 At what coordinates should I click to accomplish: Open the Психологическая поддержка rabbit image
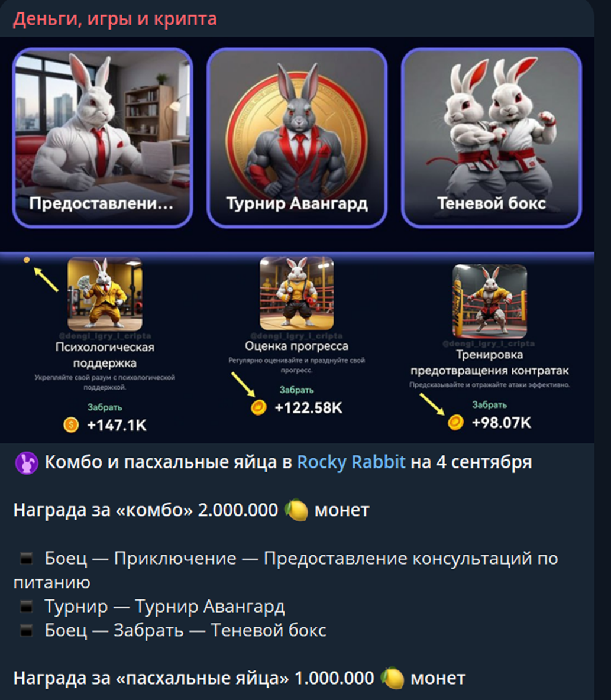point(105,294)
